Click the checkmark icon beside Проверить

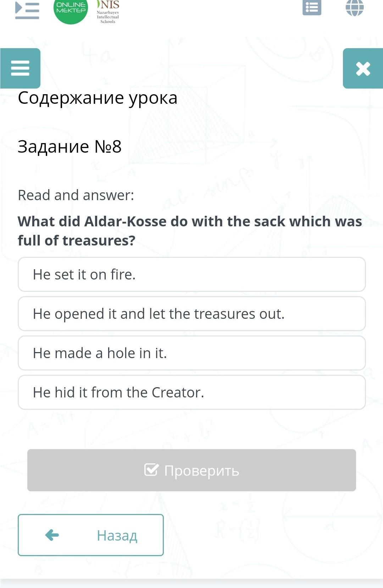pos(151,470)
